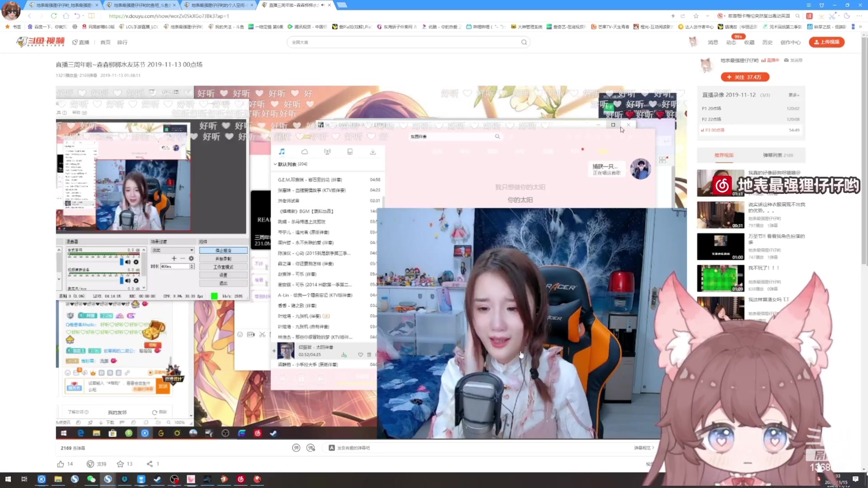Image resolution: width=868 pixels, height=488 pixels.
Task: Follow streamer with 关注 37.4万 button
Action: [x=745, y=77]
